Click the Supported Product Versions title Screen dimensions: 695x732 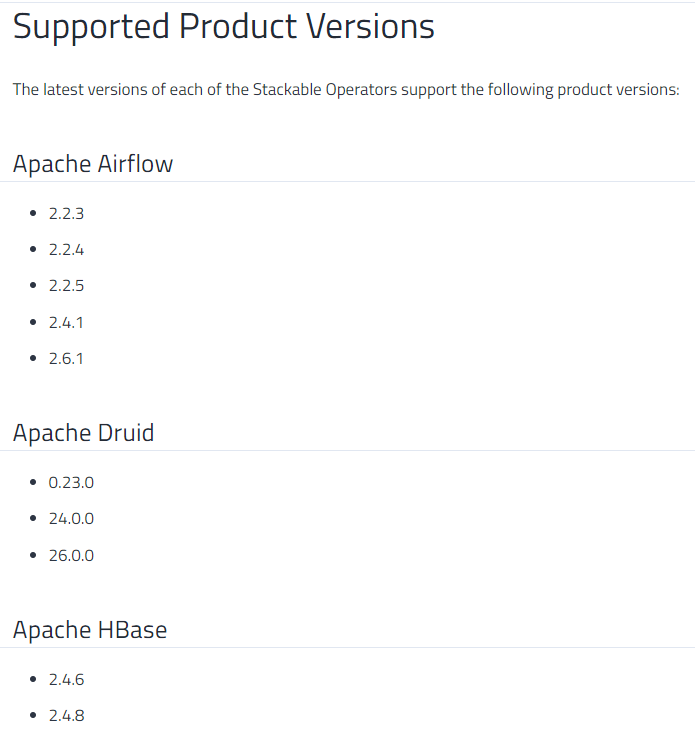click(x=224, y=27)
